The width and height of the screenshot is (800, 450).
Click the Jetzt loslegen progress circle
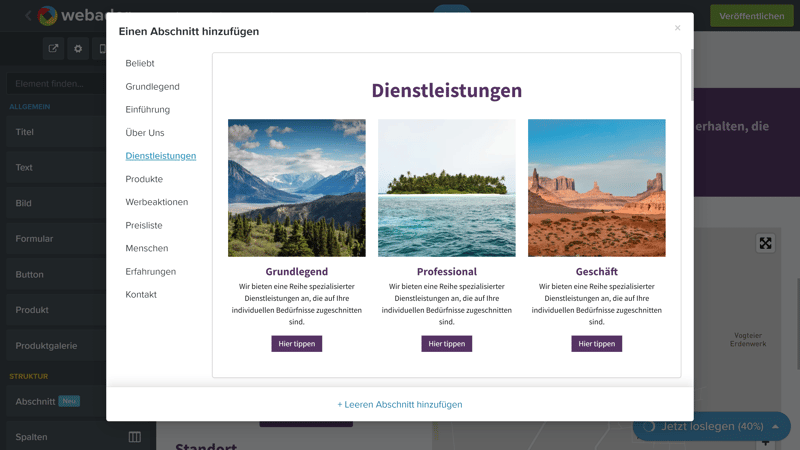tap(649, 427)
